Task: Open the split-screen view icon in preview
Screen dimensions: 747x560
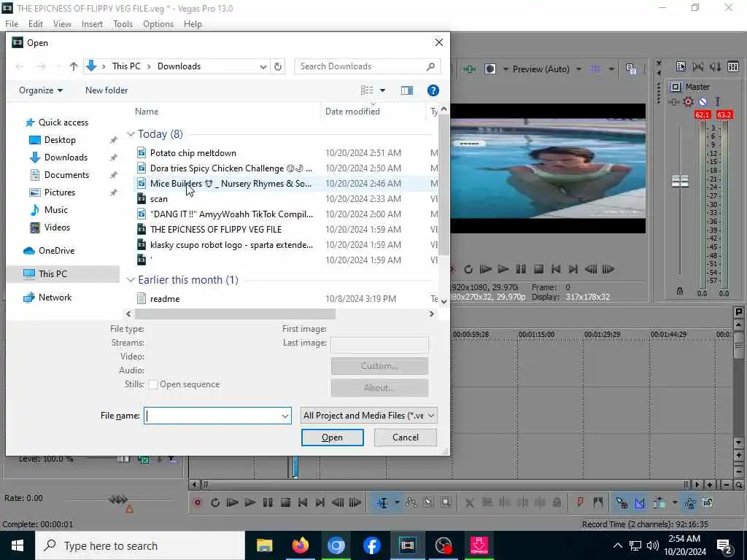Action: click(490, 69)
